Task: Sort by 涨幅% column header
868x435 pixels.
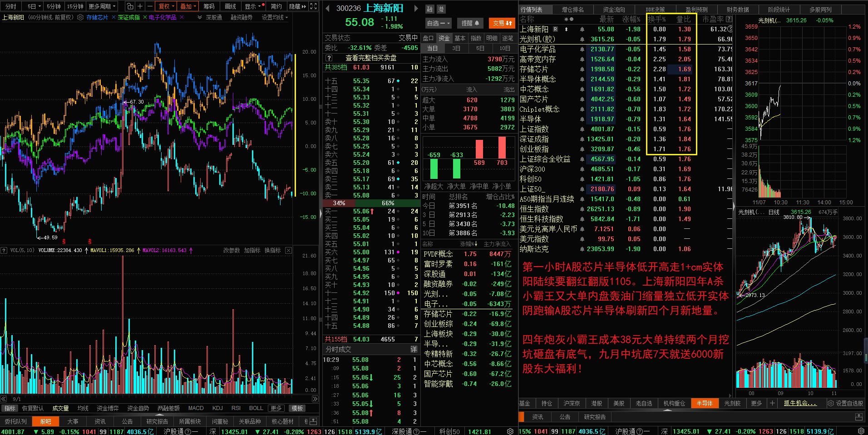Action: click(x=631, y=19)
